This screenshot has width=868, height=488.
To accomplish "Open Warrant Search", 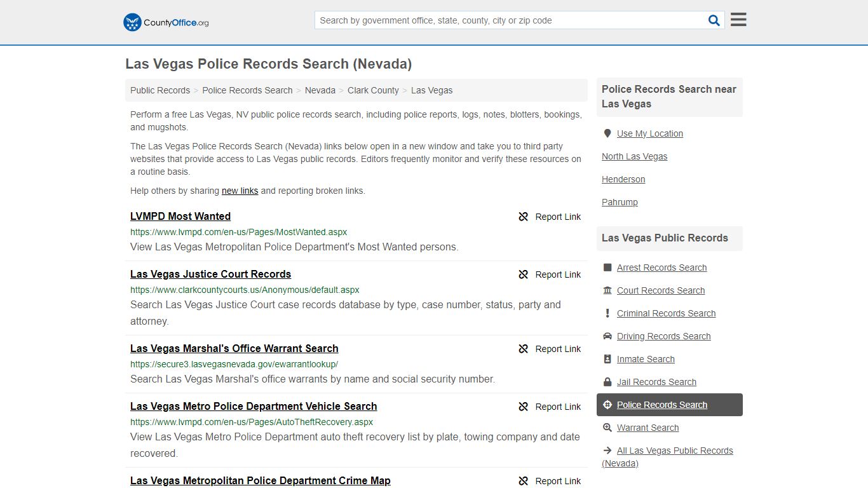I will 648,428.
